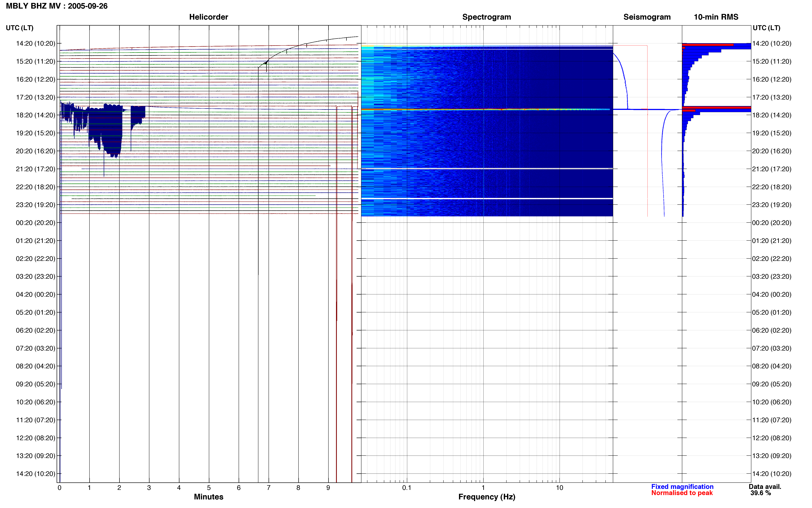Image resolution: width=812 pixels, height=508 pixels.
Task: Click left axis tick '21:20 (17:20)'
Action: pos(36,169)
